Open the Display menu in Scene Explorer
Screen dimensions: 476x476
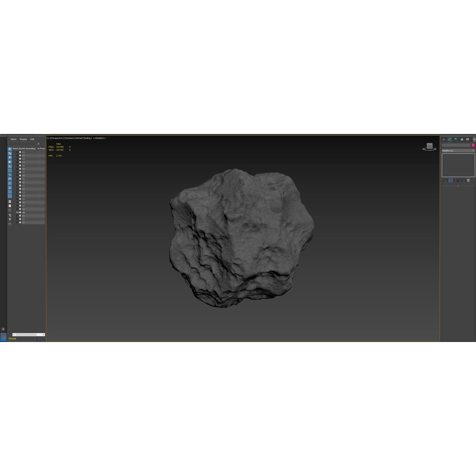point(23,139)
